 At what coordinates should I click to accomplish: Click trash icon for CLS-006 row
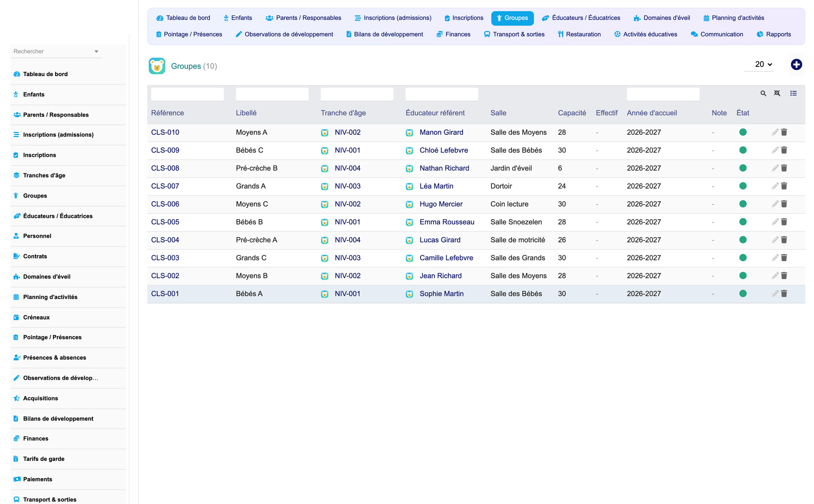pyautogui.click(x=784, y=204)
